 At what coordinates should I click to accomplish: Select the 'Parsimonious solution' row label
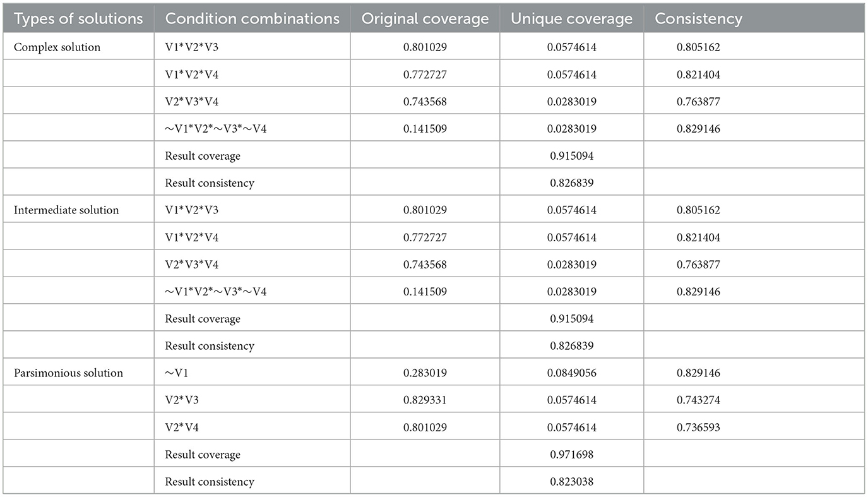tap(68, 373)
